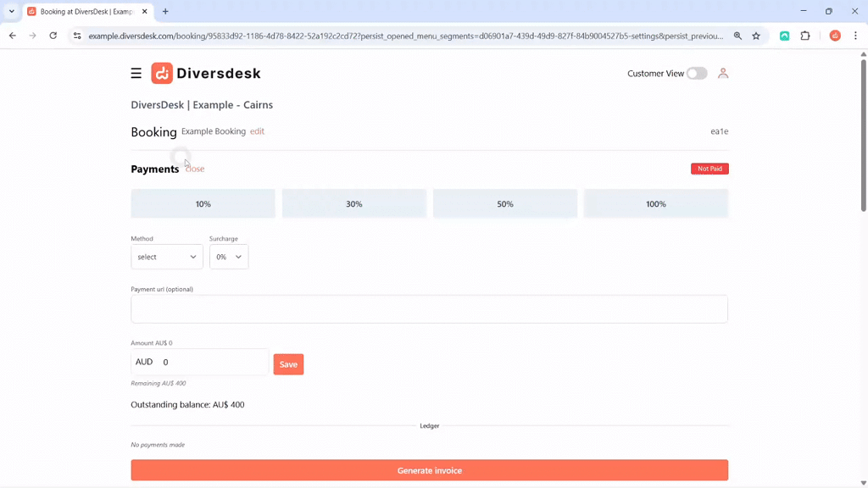Image resolution: width=868 pixels, height=488 pixels.
Task: Click the green browser extension icon
Action: 784,36
